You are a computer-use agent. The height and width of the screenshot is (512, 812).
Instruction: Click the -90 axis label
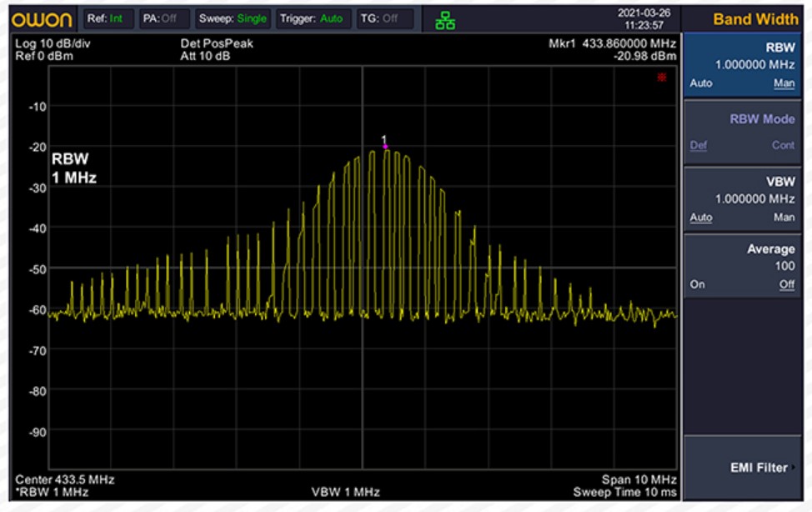[38, 432]
